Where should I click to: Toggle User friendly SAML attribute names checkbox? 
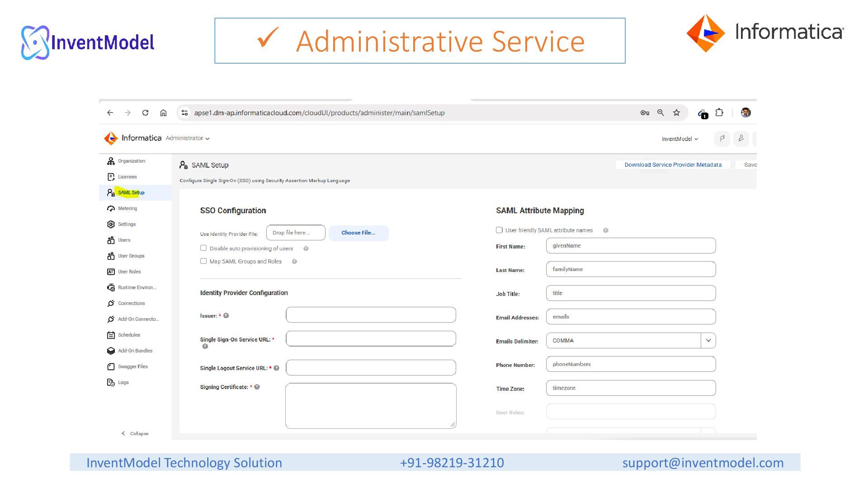click(499, 230)
